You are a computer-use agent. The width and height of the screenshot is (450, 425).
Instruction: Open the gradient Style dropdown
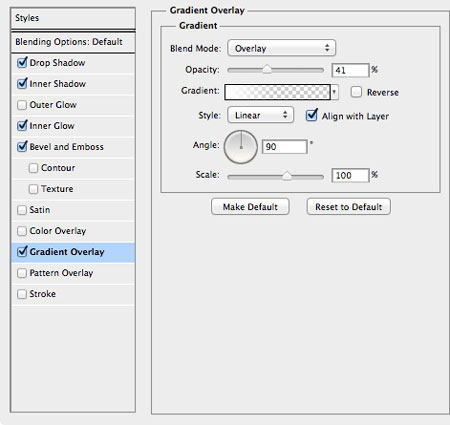[x=260, y=115]
